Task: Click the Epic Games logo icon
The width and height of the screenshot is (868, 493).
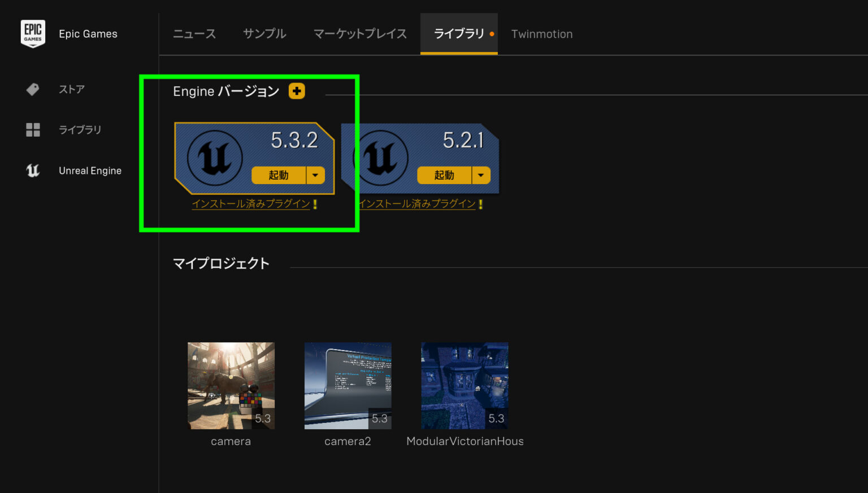Action: pyautogui.click(x=33, y=33)
